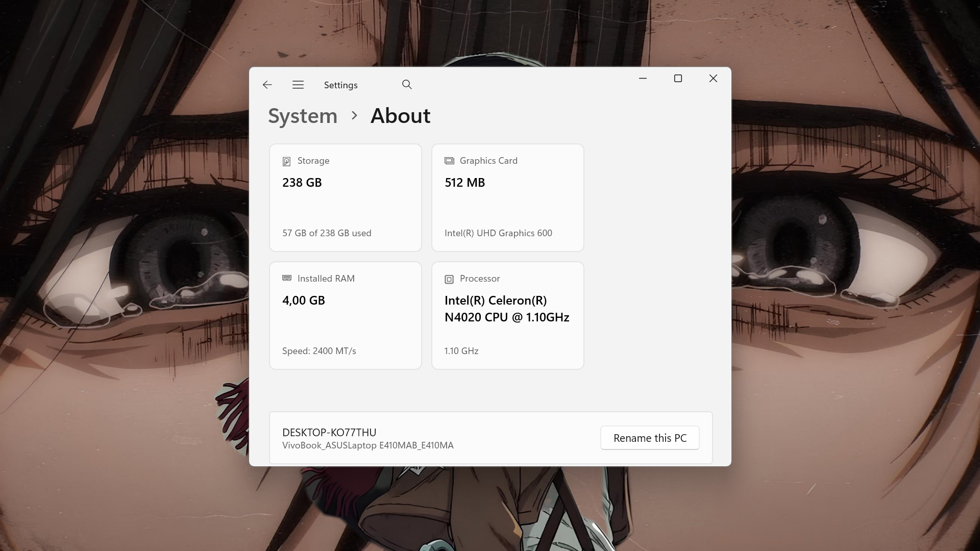
Task: Click the breadcrumb chevron after System
Action: [x=354, y=116]
